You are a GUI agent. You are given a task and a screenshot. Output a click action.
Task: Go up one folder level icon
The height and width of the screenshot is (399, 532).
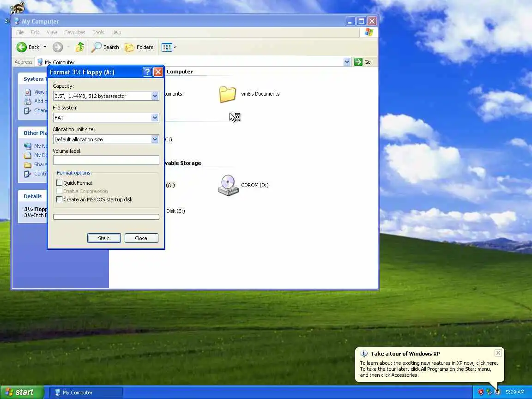(x=80, y=47)
